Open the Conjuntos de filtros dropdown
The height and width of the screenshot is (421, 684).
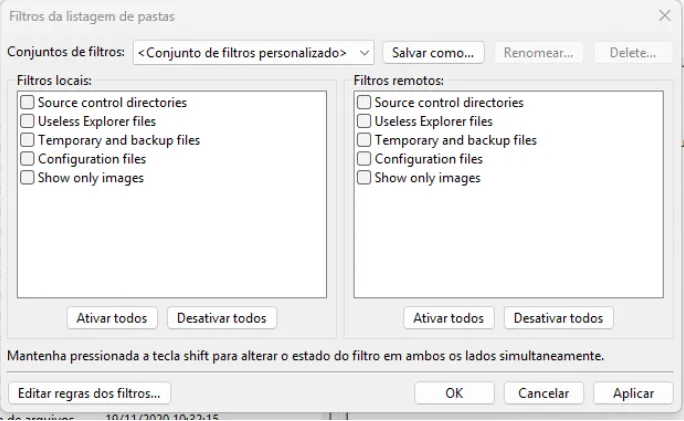[x=364, y=52]
